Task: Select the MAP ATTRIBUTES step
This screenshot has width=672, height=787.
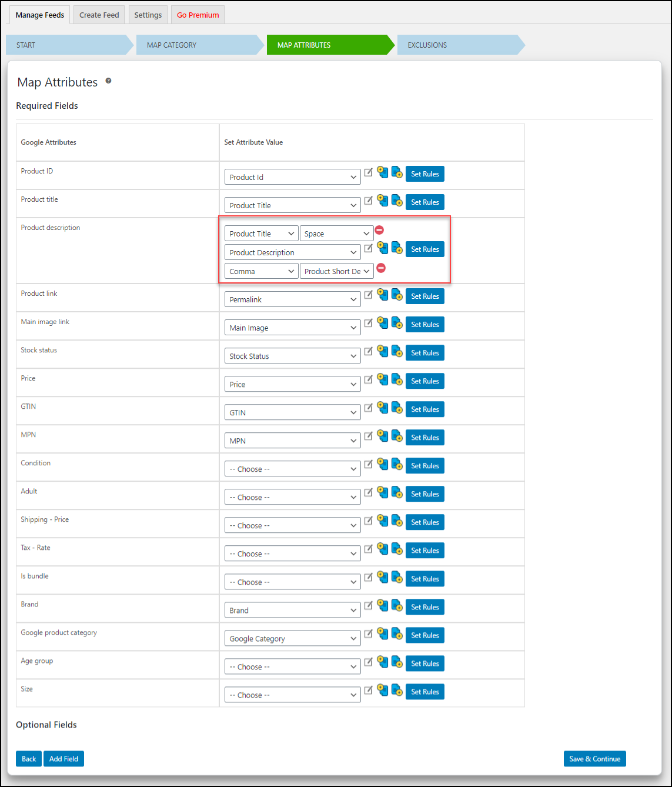Action: point(330,45)
